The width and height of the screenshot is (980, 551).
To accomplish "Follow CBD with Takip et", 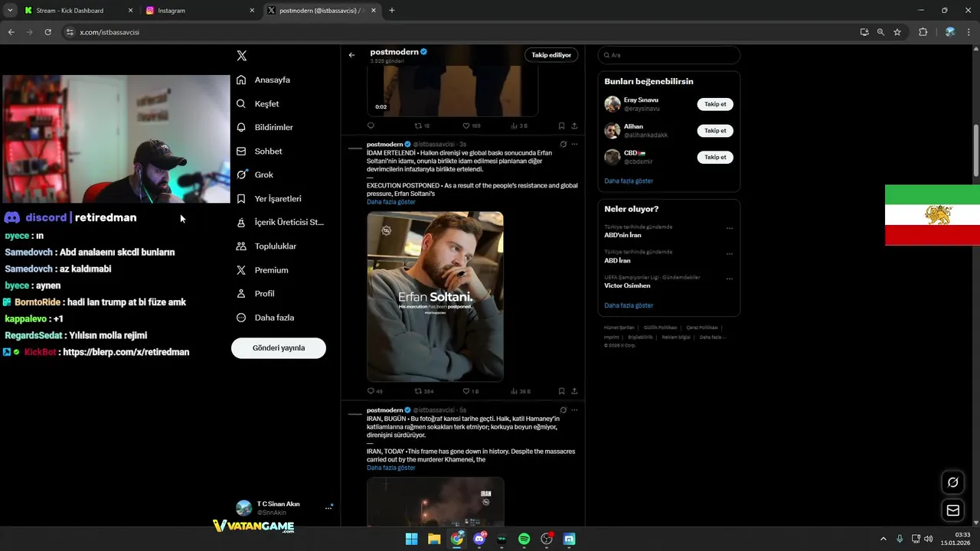I will (715, 158).
